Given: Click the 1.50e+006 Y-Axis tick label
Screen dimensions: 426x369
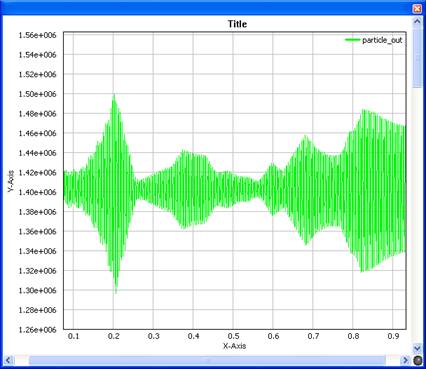Looking at the screenshot, I should 38,94.
